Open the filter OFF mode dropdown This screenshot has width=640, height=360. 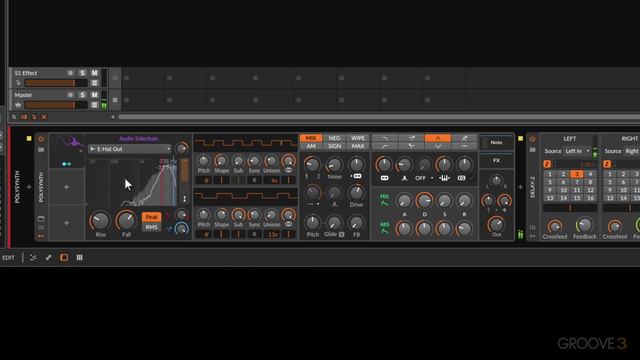[424, 178]
